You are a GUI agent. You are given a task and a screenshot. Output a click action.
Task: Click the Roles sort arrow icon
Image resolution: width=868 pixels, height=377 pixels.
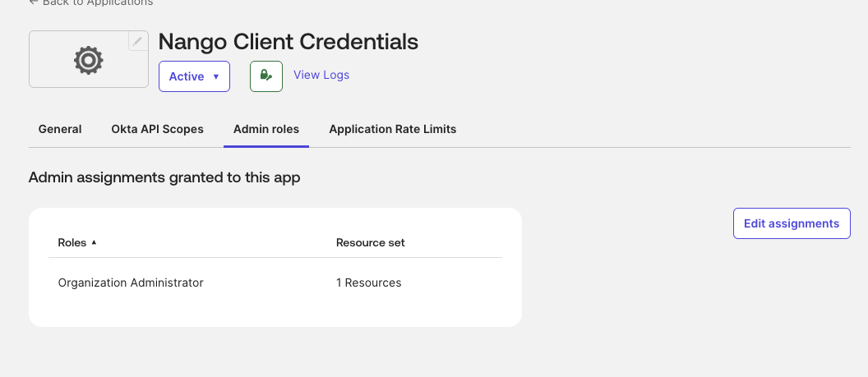94,242
